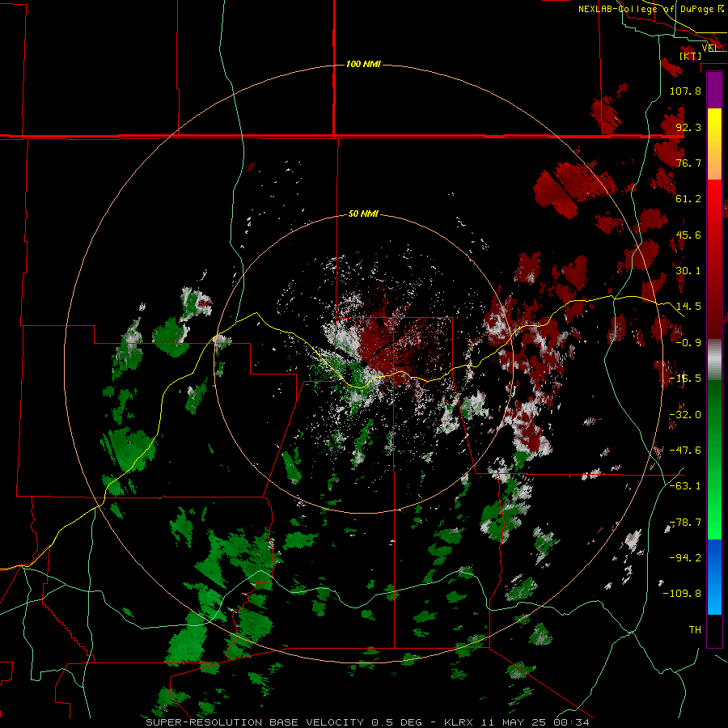Click the 76.7 value on velocity scale
728x728 pixels.
pos(688,163)
